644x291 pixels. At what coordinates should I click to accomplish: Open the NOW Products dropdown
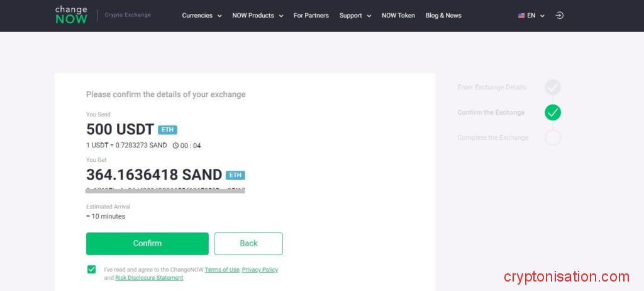point(257,16)
